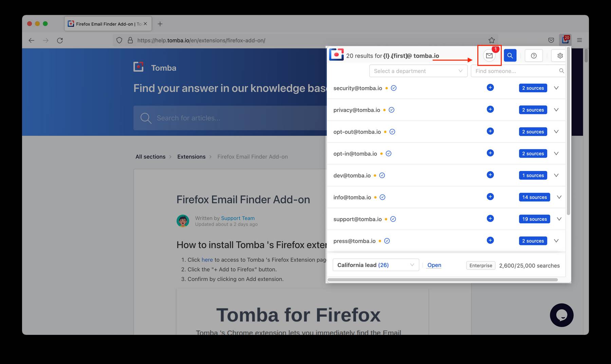This screenshot has width=611, height=364.
Task: Click 19 sources button for support@tomba.io
Action: click(534, 219)
